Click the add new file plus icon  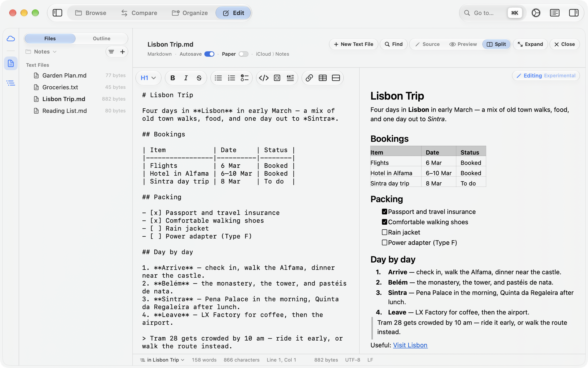123,52
